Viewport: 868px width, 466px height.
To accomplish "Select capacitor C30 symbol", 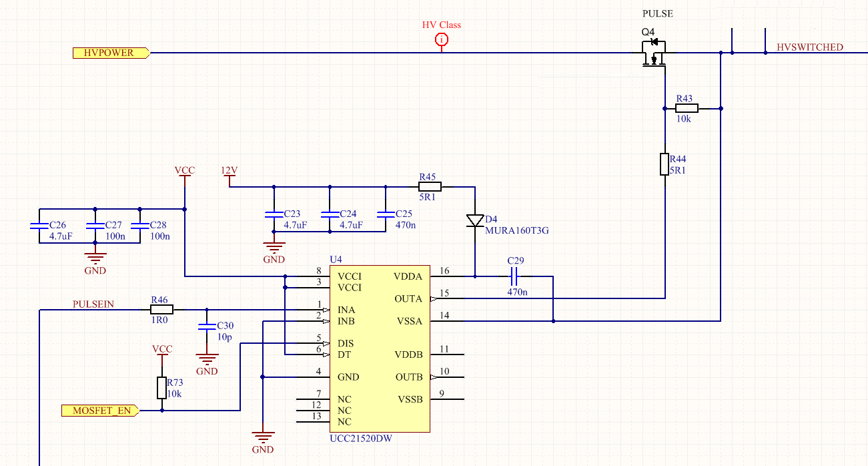I will (207, 326).
